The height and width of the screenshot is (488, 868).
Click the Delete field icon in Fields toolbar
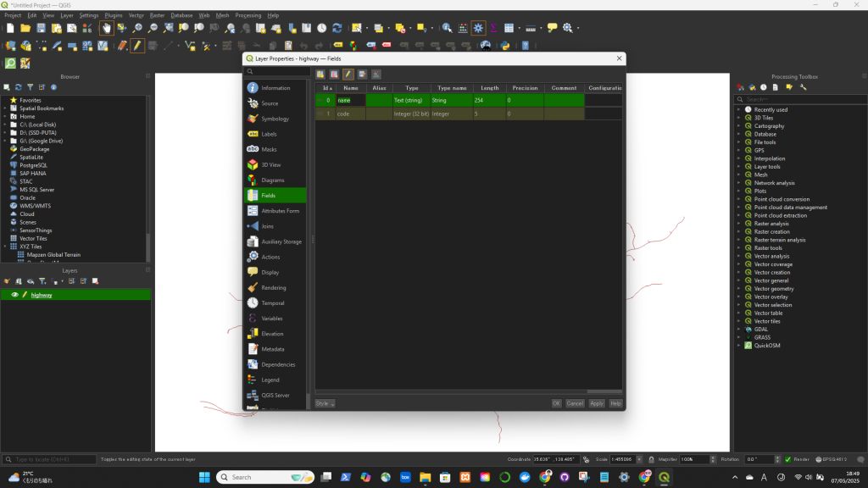[x=334, y=75]
